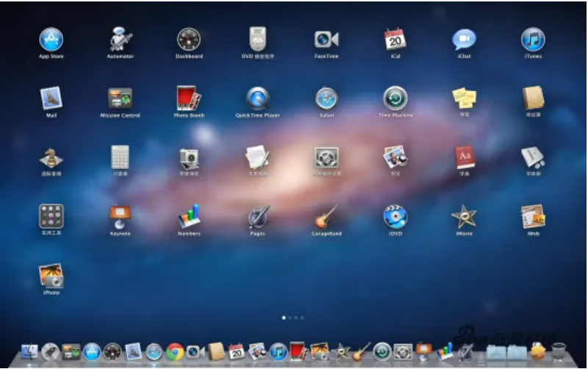Open the Dashboard app

[189, 40]
